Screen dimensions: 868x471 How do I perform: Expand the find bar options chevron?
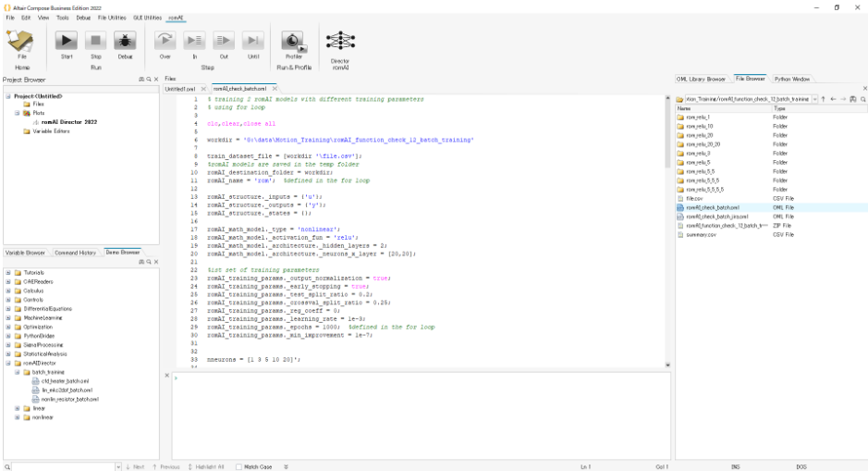tap(287, 467)
